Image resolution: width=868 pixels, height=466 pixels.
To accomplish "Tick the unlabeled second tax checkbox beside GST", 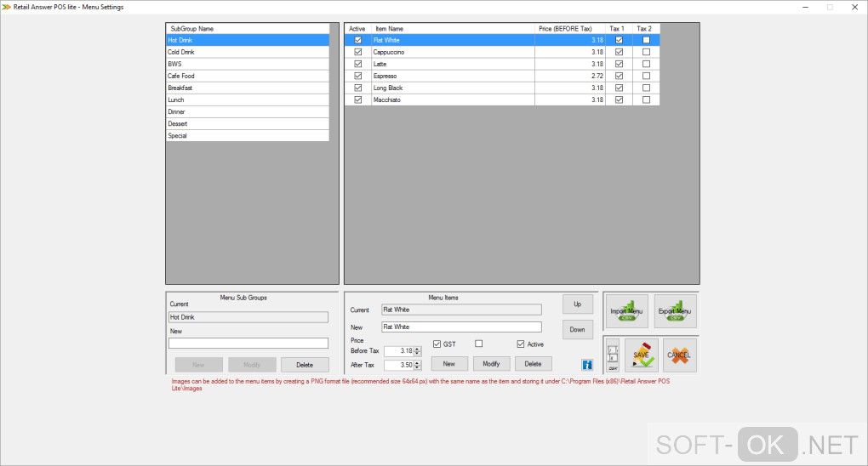I will click(479, 344).
